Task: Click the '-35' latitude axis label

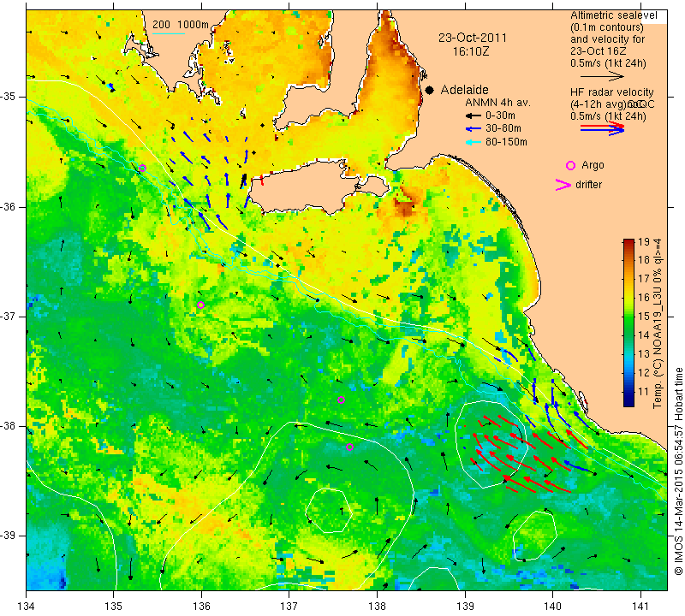Action: 9,97
